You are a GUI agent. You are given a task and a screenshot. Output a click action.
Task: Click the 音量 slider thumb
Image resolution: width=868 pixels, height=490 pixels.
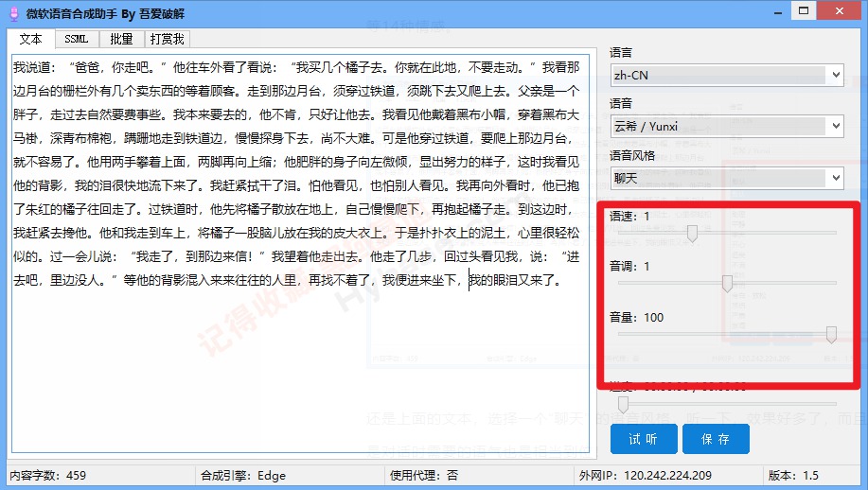point(831,334)
